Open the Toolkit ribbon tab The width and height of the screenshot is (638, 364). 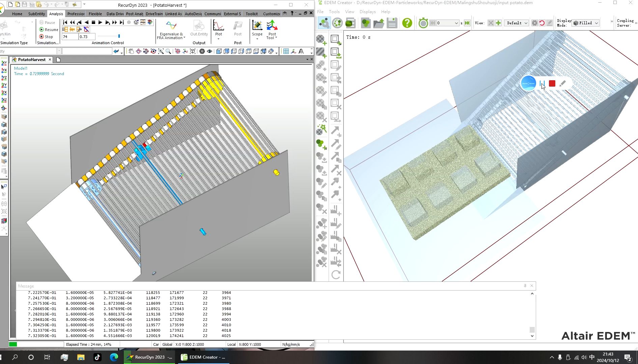[252, 14]
